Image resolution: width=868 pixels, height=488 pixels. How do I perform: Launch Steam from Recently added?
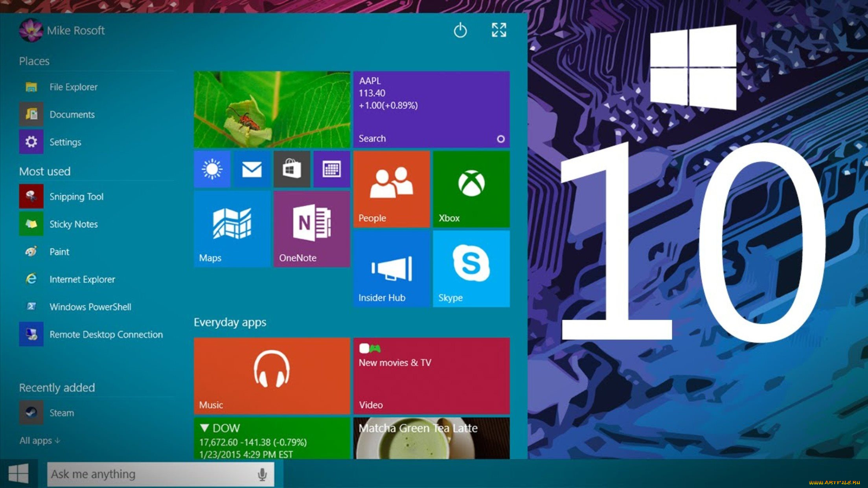click(61, 413)
